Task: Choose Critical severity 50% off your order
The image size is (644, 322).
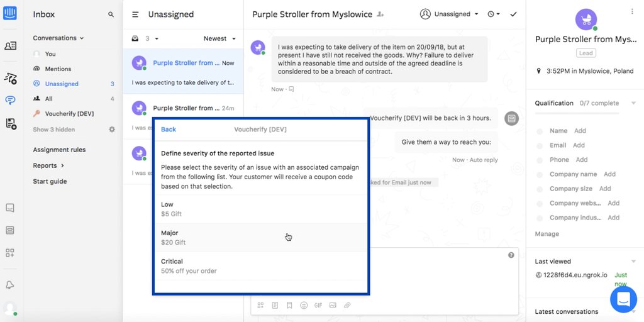Action: coord(260,266)
